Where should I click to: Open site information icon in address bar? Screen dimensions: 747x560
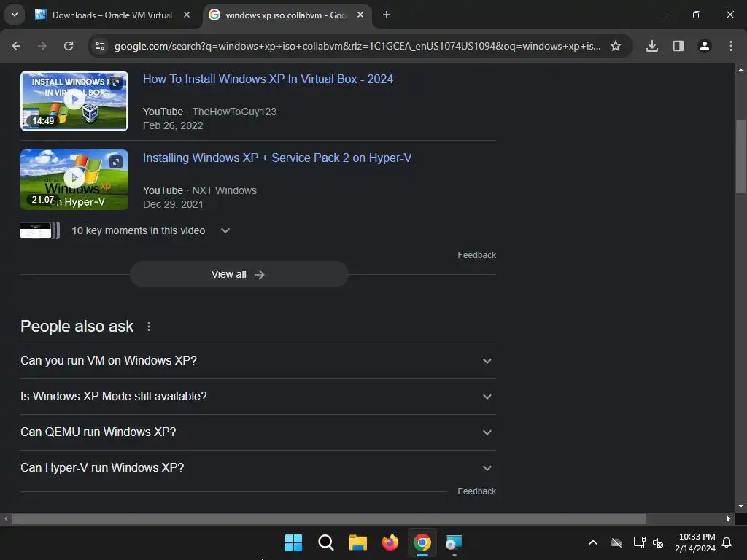(x=100, y=46)
